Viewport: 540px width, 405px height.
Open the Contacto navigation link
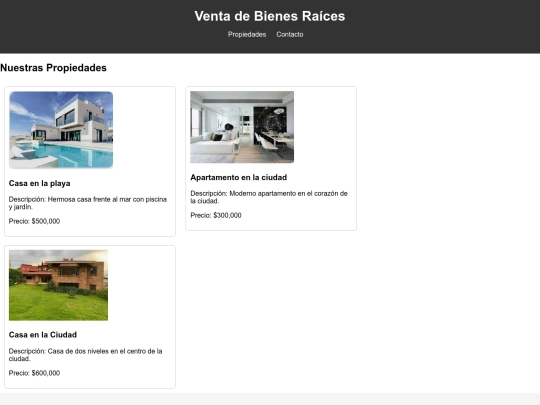pyautogui.click(x=290, y=34)
